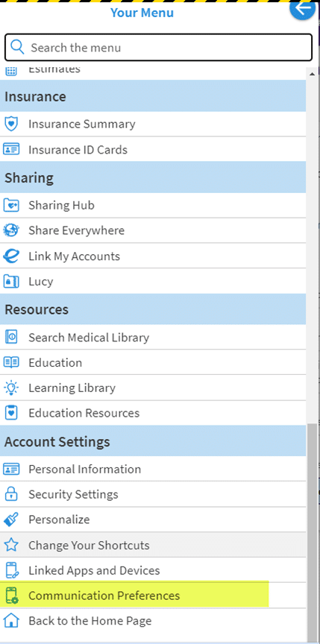Click the Learning Library lightbulb icon
The image size is (320, 644).
(11, 388)
